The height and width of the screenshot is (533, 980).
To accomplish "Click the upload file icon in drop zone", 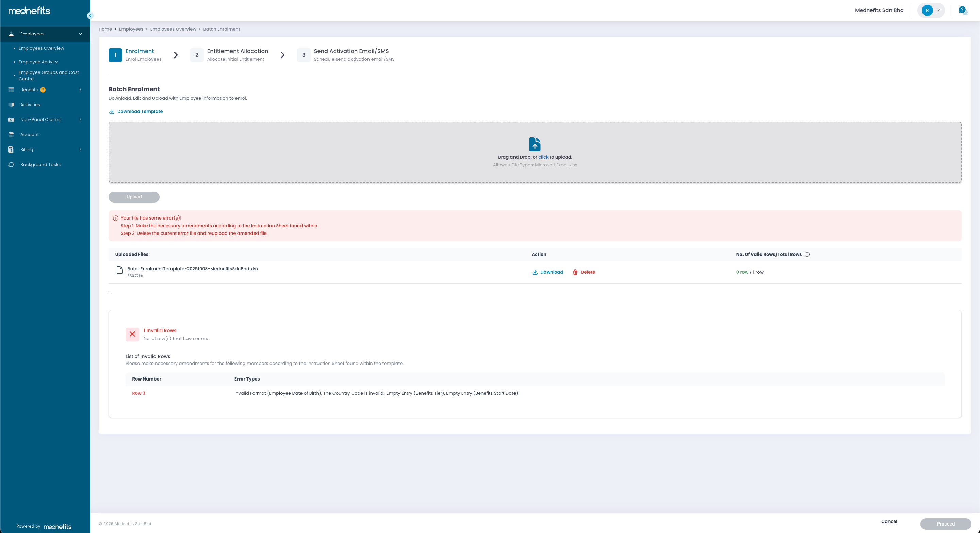I will (x=535, y=144).
